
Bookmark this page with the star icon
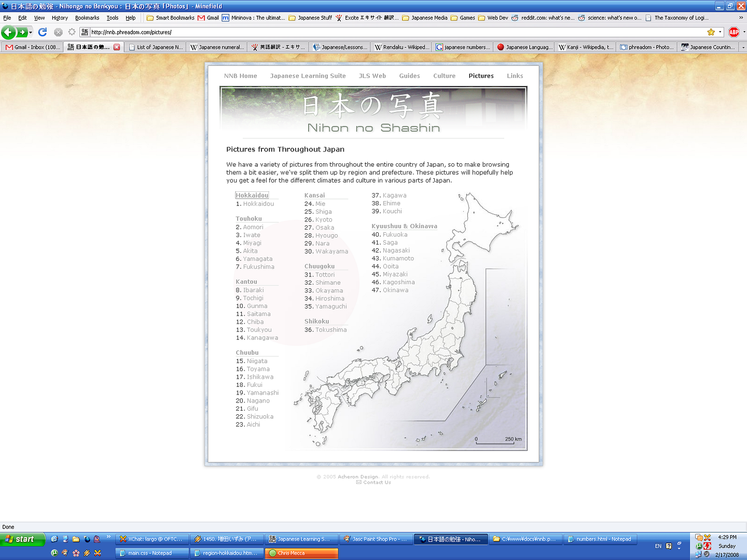click(711, 32)
